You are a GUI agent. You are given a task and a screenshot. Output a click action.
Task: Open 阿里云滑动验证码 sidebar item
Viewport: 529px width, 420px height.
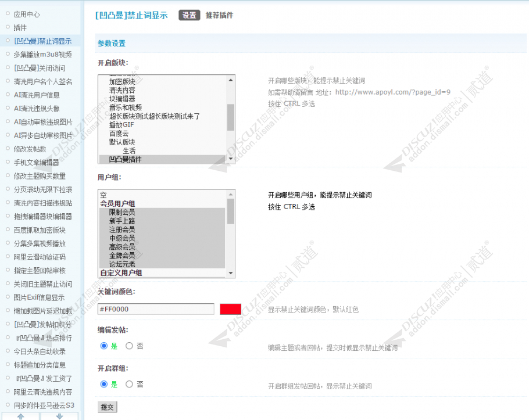coord(40,257)
